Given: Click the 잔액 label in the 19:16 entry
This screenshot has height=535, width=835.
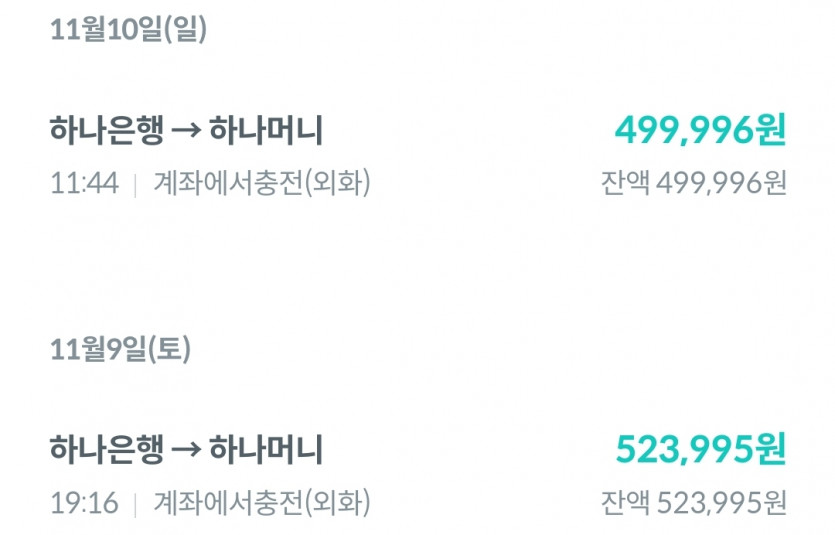Looking at the screenshot, I should click(624, 503).
